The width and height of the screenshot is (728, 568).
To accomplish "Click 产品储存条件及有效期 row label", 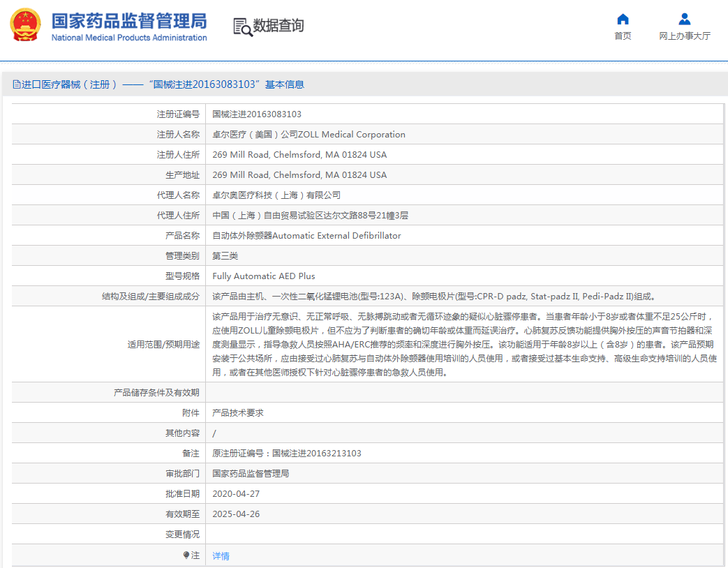I will point(156,393).
